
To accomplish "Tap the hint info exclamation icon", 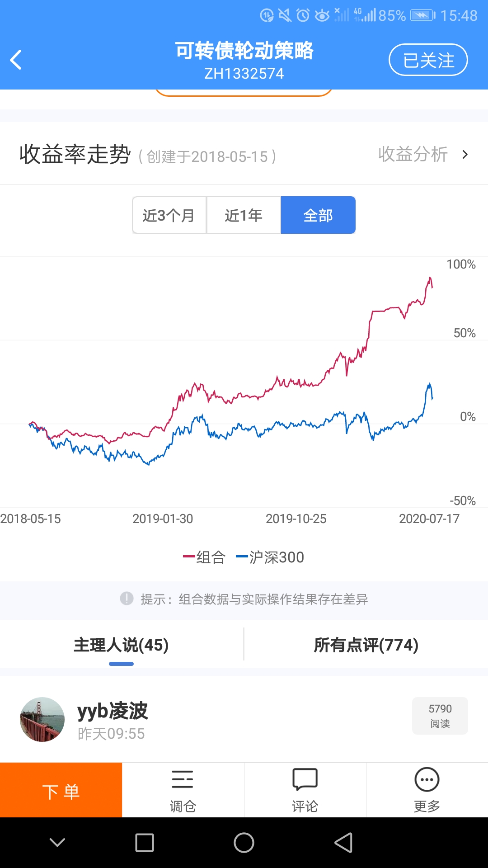I will tap(127, 599).
